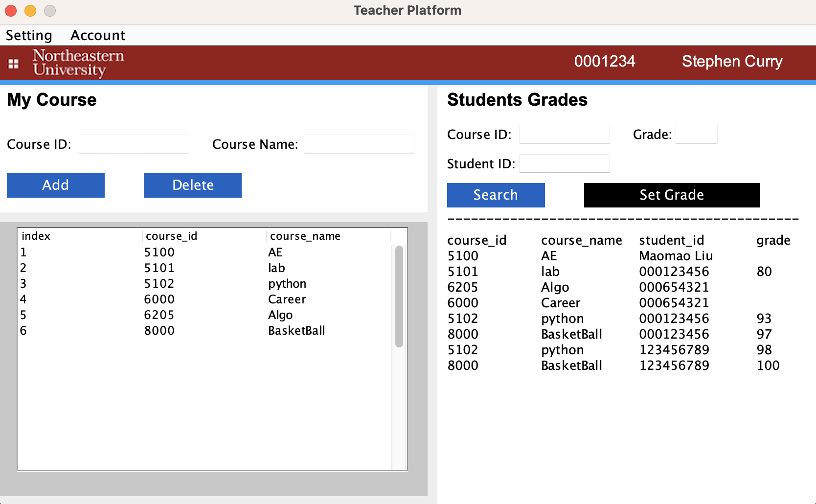
Task: Select the Career course row 6000
Action: pos(205,299)
